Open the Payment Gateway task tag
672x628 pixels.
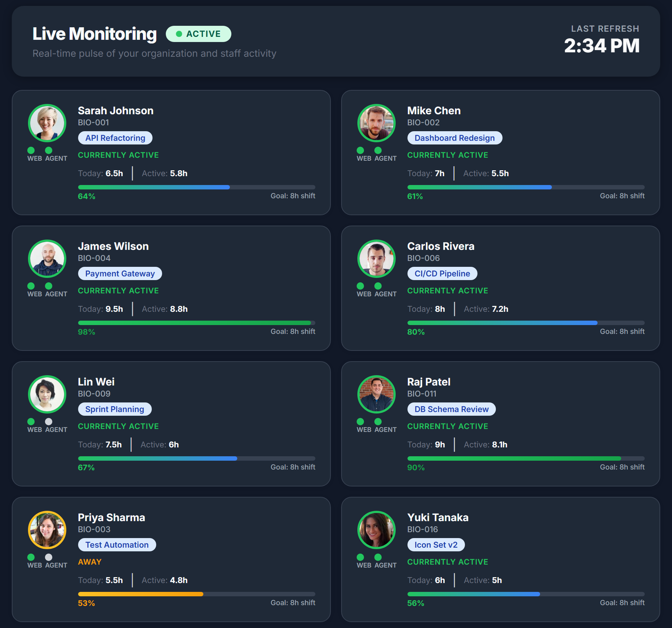tap(120, 273)
